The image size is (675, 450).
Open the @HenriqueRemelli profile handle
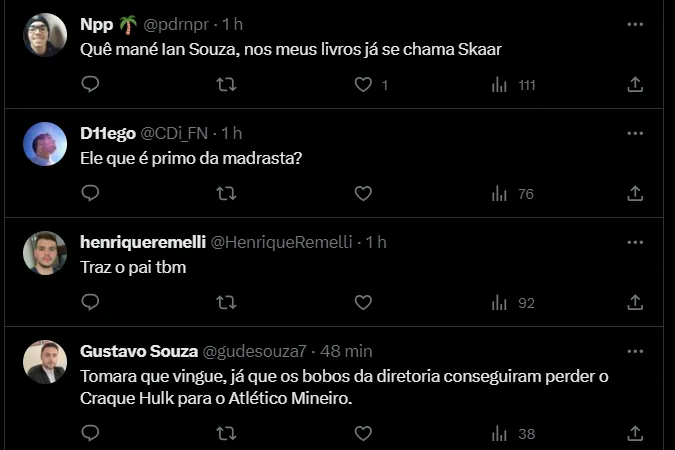tap(283, 242)
